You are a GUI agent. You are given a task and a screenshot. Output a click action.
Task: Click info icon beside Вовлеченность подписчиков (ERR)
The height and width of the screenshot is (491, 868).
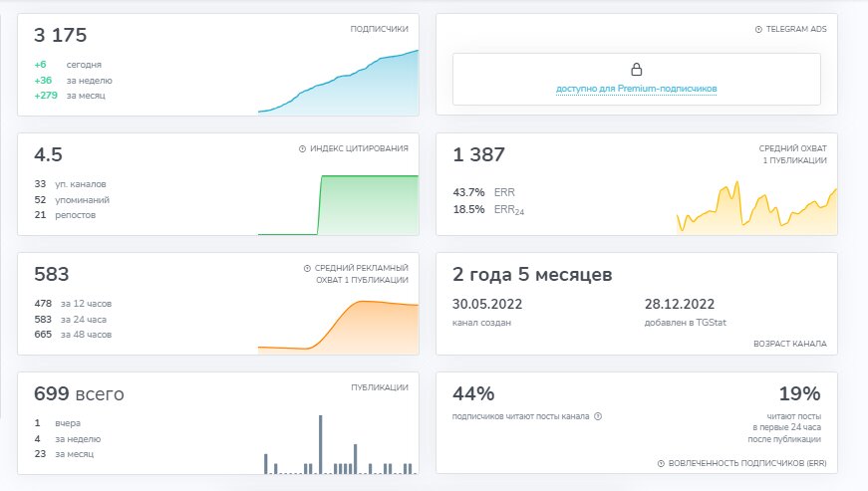tap(662, 464)
